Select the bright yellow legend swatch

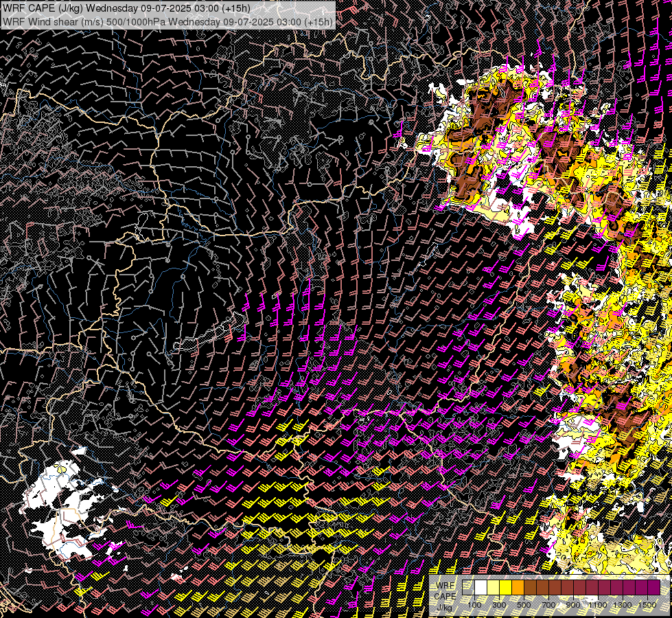[x=506, y=588]
